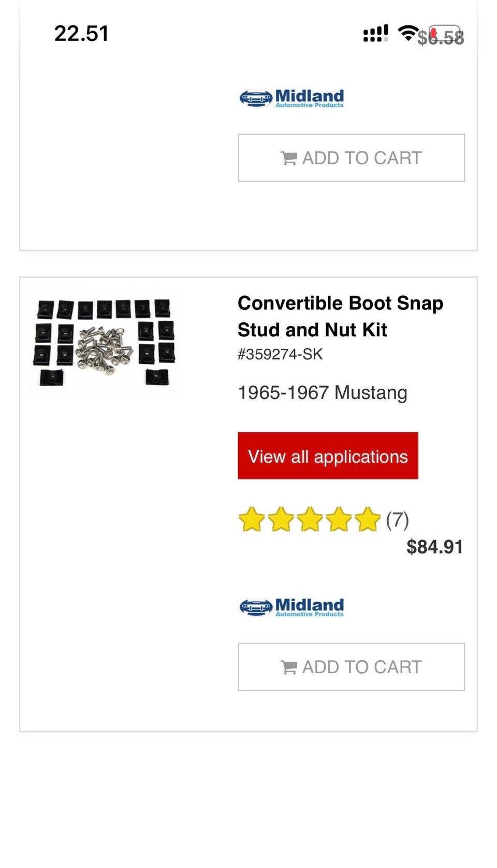Click the fifth yellow rating star
497x868 pixels.
368,519
